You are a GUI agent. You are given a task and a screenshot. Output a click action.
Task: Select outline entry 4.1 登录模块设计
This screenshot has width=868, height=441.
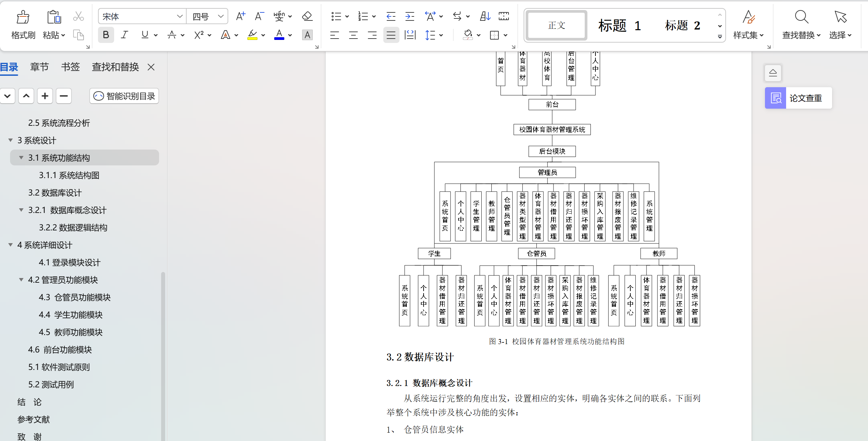coord(69,262)
